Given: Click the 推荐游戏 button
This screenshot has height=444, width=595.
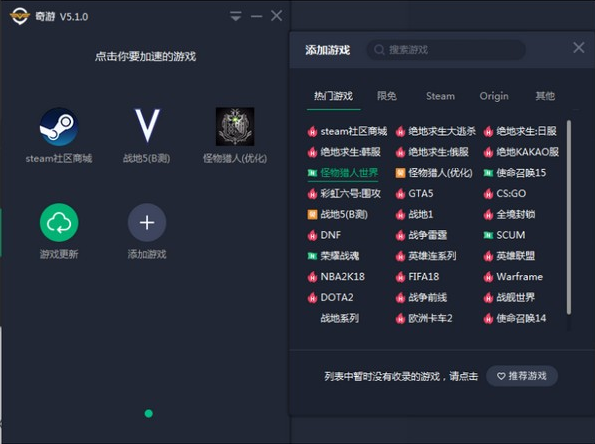Looking at the screenshot, I should coord(522,376).
